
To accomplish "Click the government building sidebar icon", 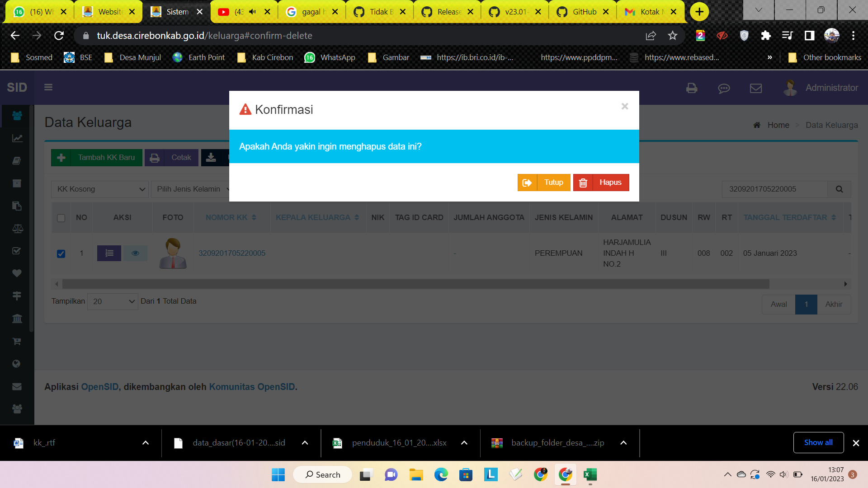I will click(17, 319).
